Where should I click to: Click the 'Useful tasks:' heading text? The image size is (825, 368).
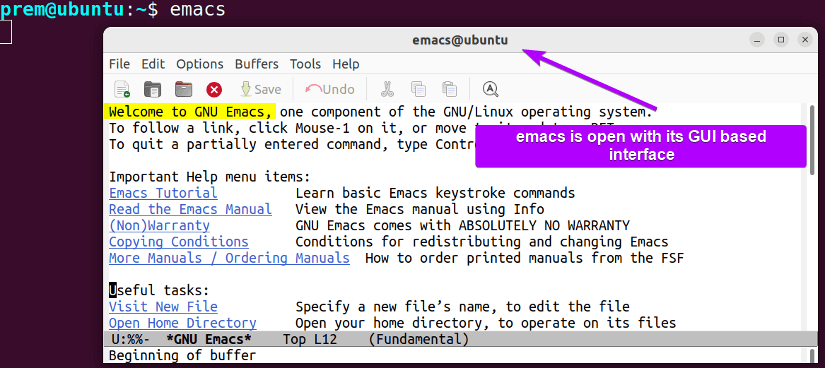click(x=159, y=290)
